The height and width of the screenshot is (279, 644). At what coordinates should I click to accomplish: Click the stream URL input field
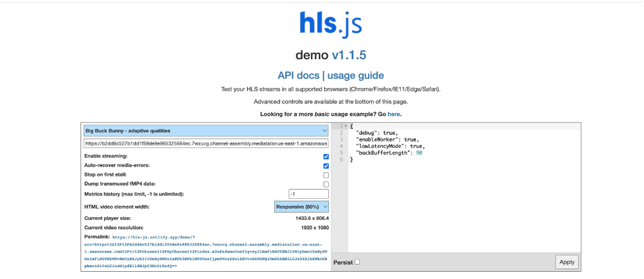pos(206,143)
